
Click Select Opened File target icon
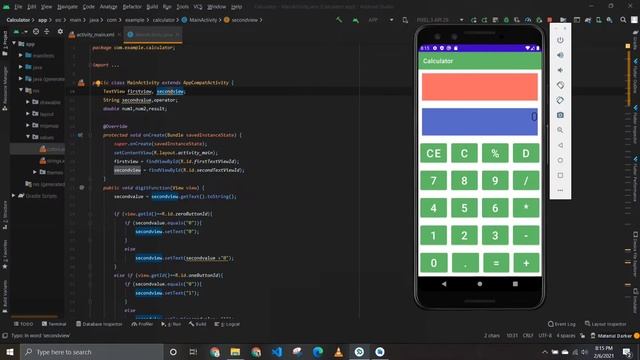36,31
